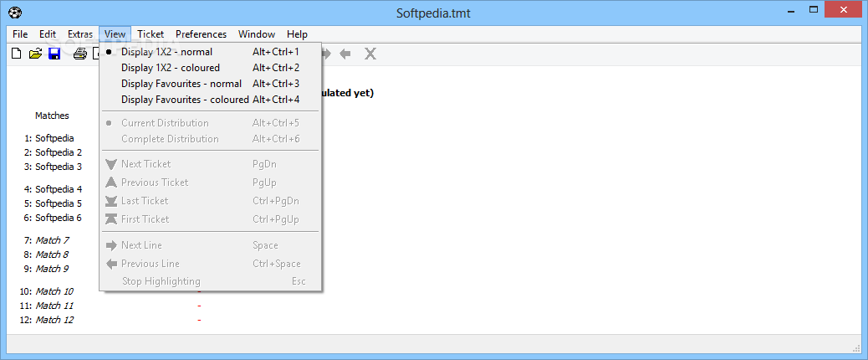This screenshot has height=360, width=868.
Task: Select match row 3: Softpedia 3
Action: (x=54, y=167)
